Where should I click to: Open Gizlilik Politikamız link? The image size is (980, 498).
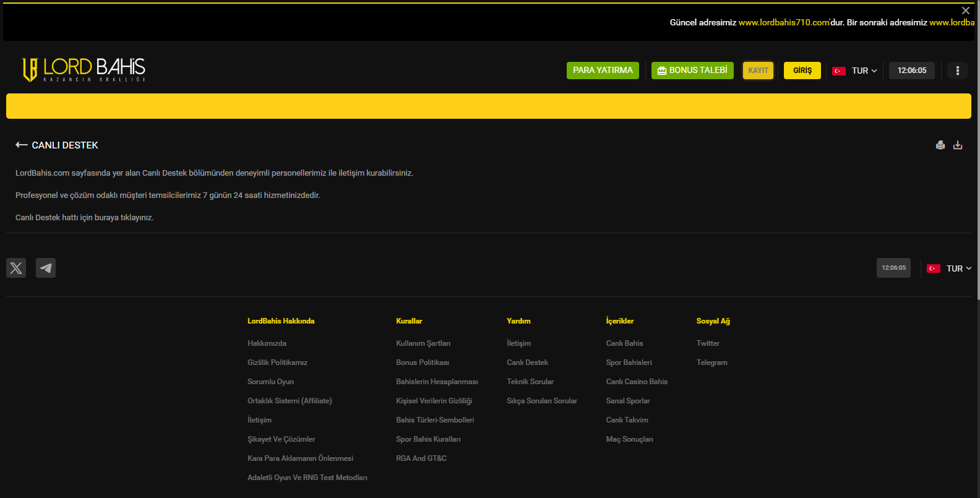[277, 363]
